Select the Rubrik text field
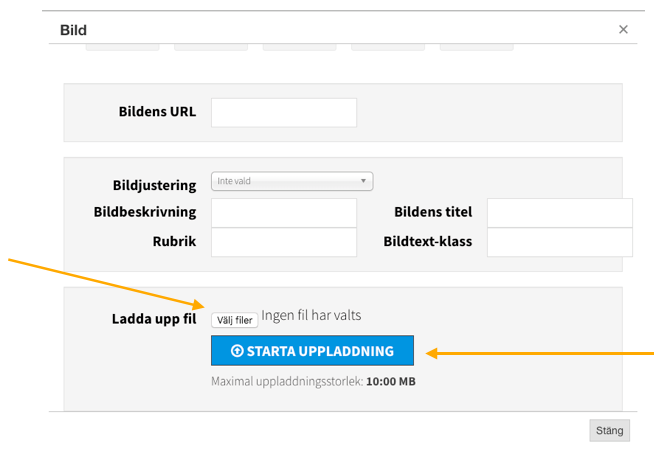The height and width of the screenshot is (471, 665). coord(284,242)
